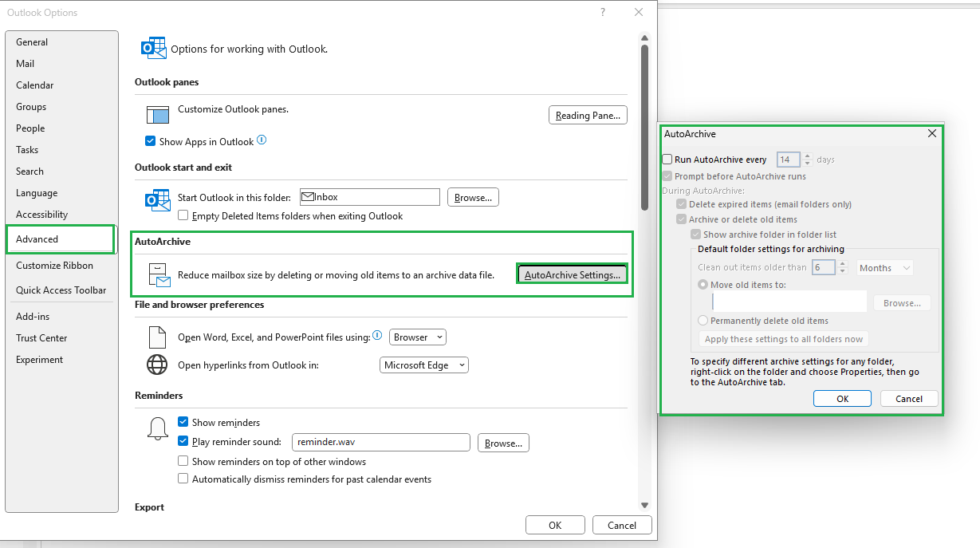Go to Search options
The height and width of the screenshot is (548, 980).
(61, 171)
